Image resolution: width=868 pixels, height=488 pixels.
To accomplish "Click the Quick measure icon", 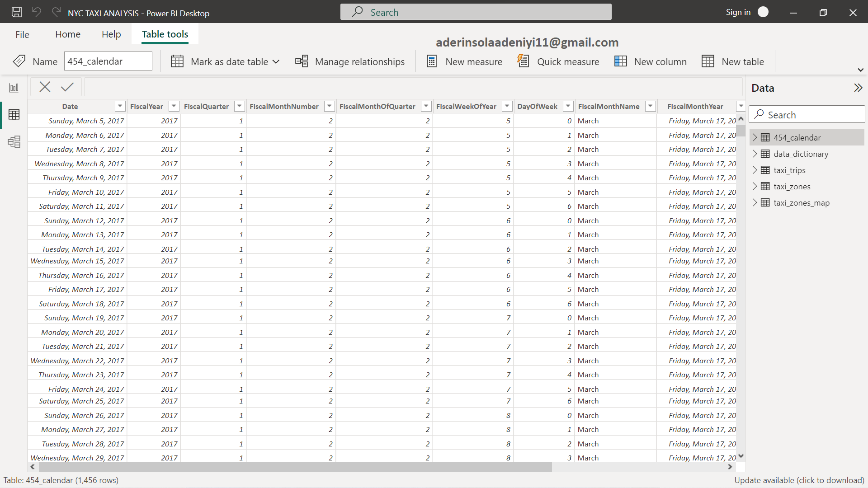I will click(x=523, y=61).
